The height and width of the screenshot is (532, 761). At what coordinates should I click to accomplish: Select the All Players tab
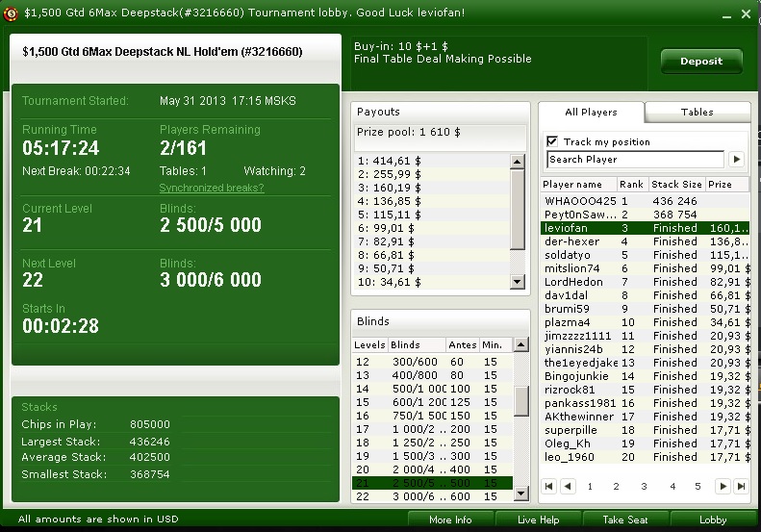[x=591, y=113]
